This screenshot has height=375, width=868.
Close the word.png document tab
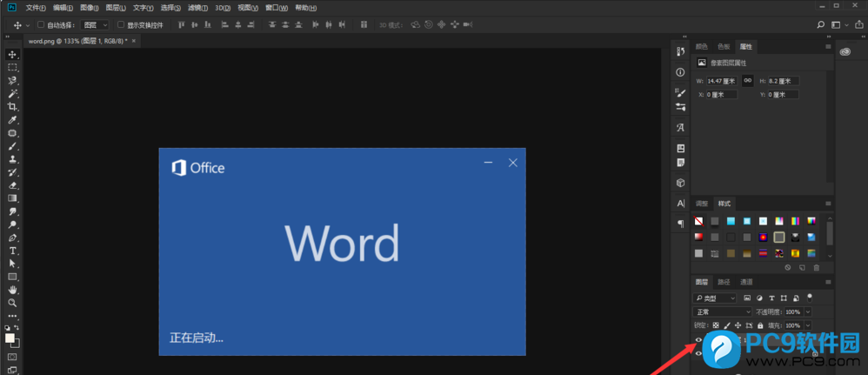pyautogui.click(x=134, y=41)
